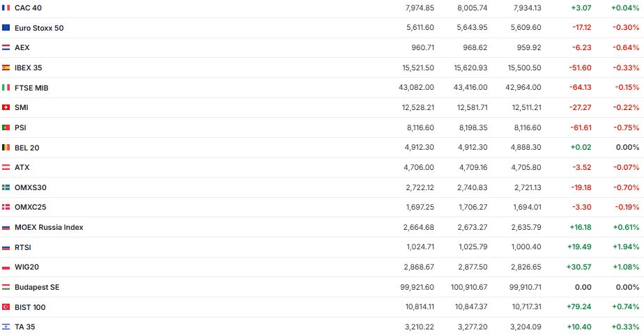Click the EU flag icon beside Euro Stoxx 50
Image resolution: width=644 pixels, height=335 pixels.
(6, 28)
